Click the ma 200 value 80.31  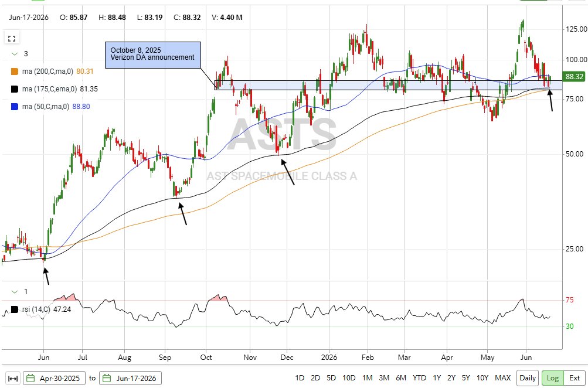tap(85, 72)
